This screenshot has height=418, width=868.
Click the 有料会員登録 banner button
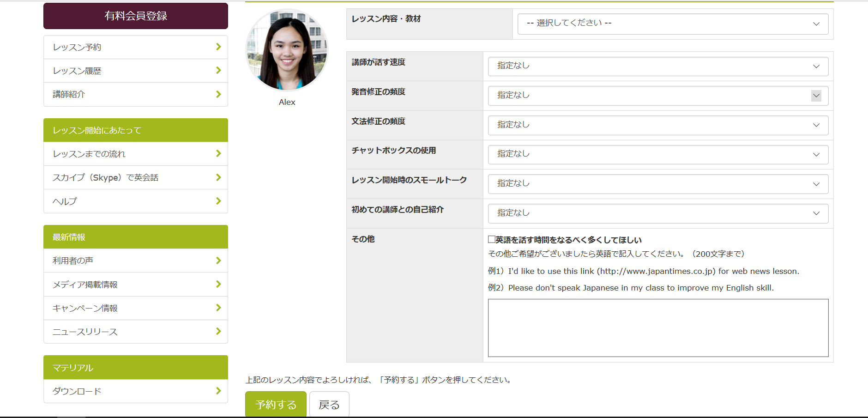(x=135, y=16)
